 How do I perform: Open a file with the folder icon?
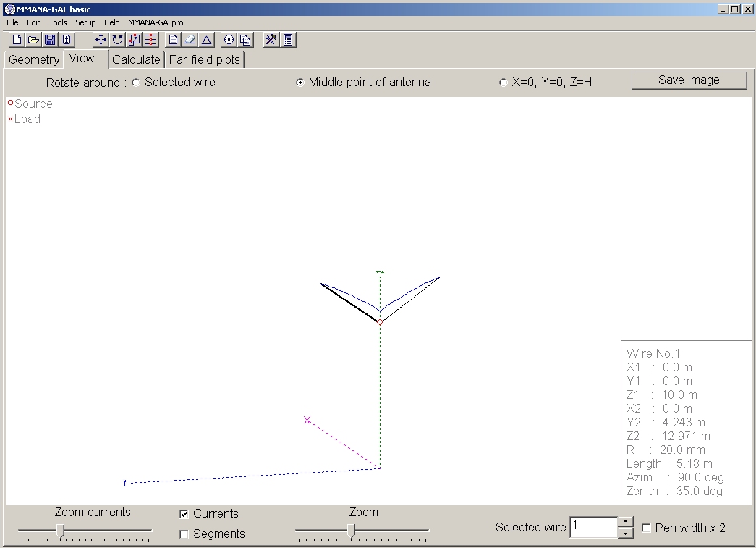point(33,40)
